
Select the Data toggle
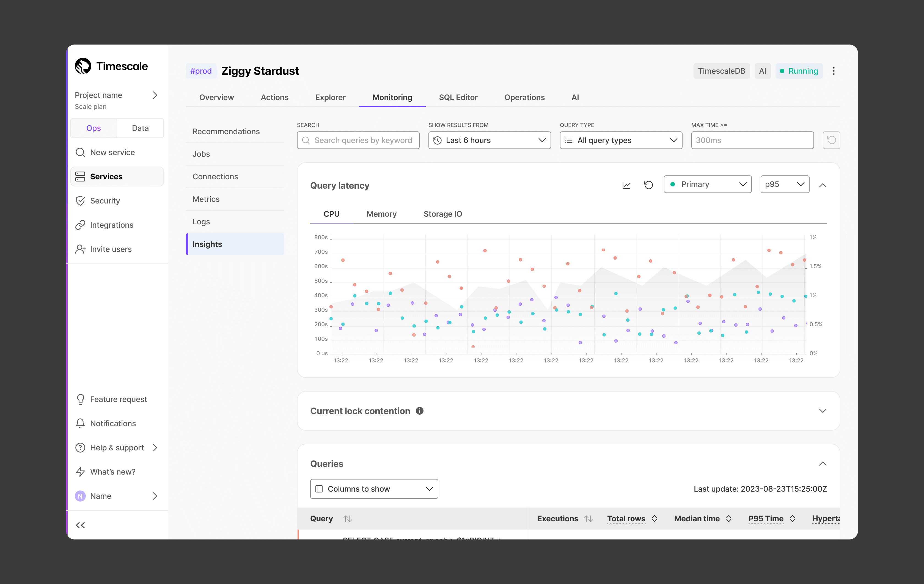pos(141,128)
